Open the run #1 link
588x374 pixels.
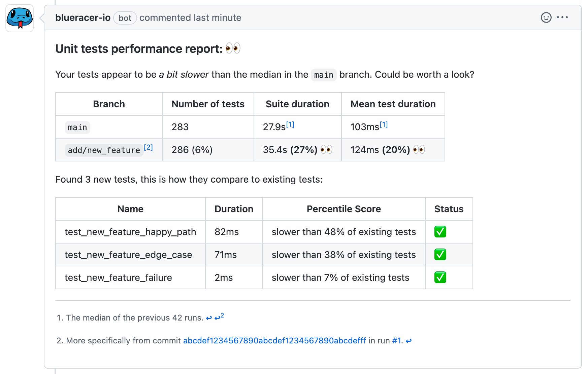coord(397,341)
